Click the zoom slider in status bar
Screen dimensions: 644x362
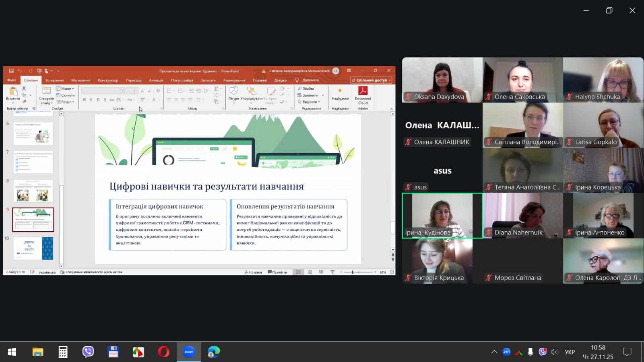click(x=353, y=272)
